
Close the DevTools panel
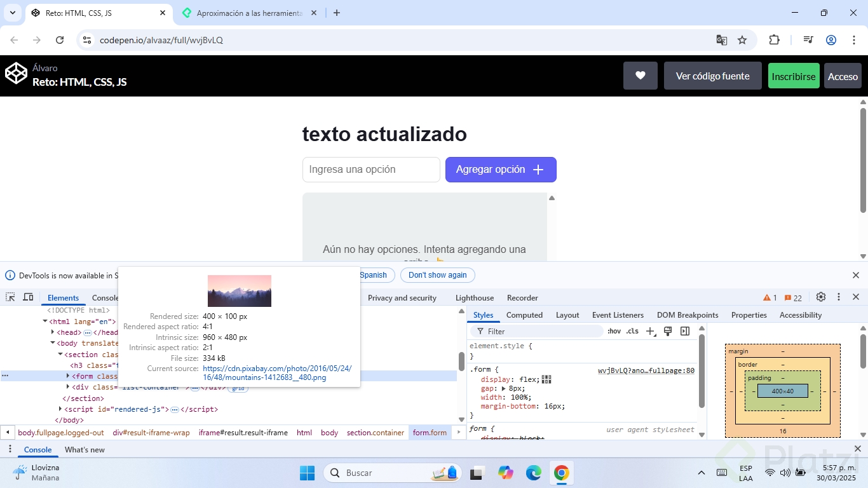click(856, 297)
